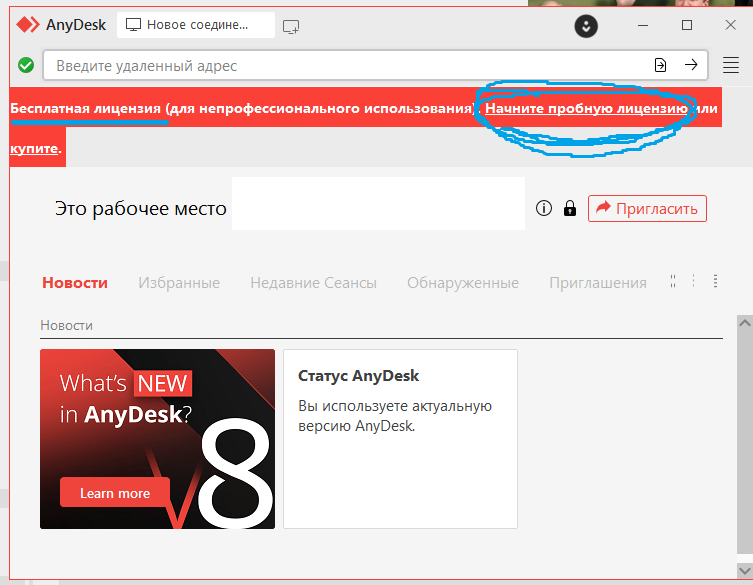The width and height of the screenshot is (753, 585).
Task: Open the Новости tab
Action: click(x=75, y=283)
